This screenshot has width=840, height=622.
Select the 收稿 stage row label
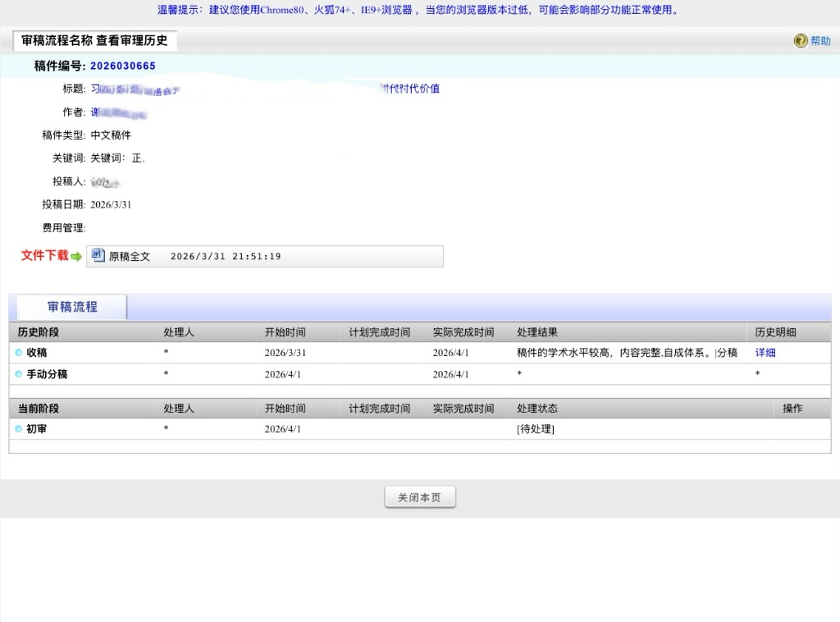pyautogui.click(x=37, y=353)
